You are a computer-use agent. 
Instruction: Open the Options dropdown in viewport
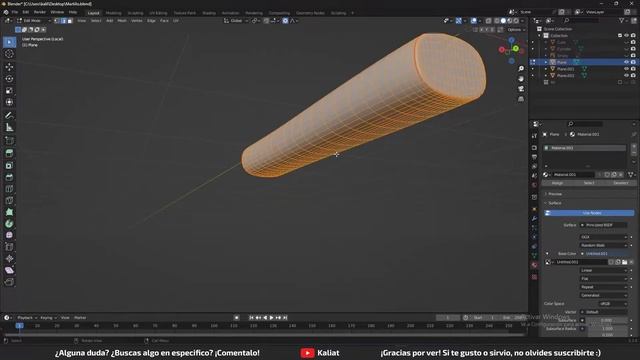coord(515,29)
